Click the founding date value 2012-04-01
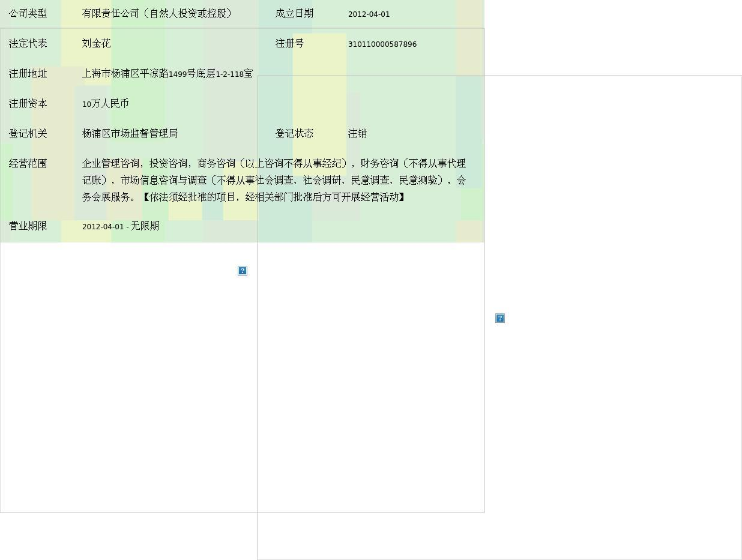The width and height of the screenshot is (742, 560). [369, 14]
